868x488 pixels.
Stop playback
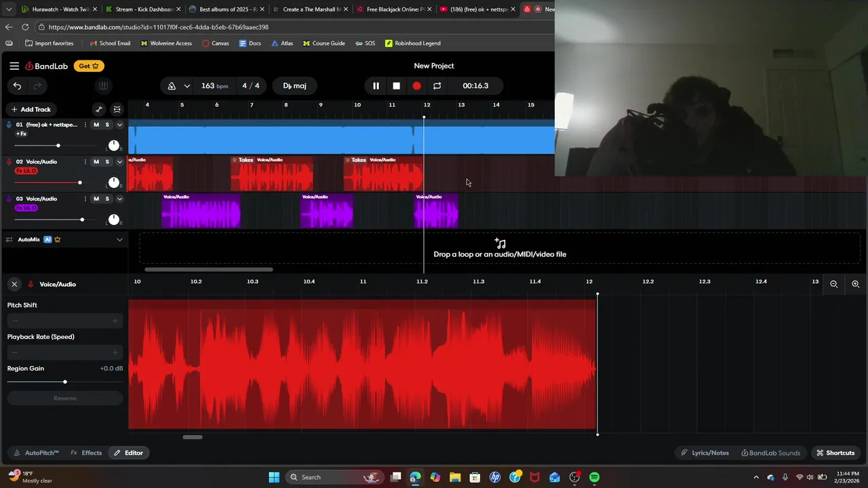[x=396, y=86]
